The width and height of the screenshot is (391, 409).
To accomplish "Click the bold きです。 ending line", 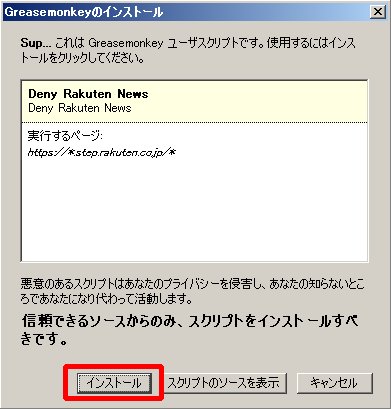I will (44, 339).
